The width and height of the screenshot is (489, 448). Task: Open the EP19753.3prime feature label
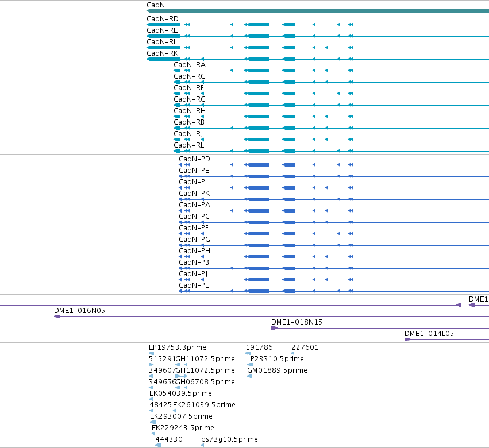(178, 347)
